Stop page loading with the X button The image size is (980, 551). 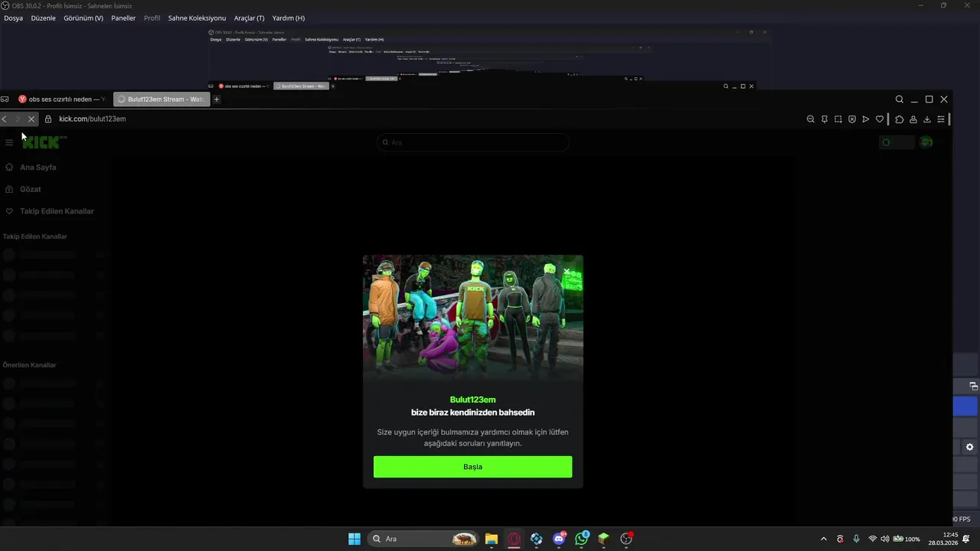pos(31,119)
